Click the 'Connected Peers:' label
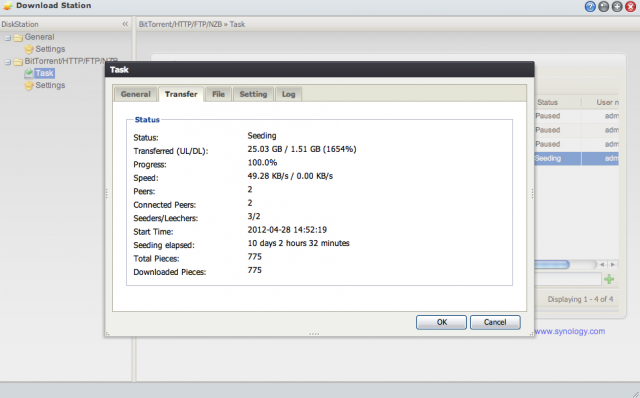Screen dimensions: 640x398 [164, 205]
